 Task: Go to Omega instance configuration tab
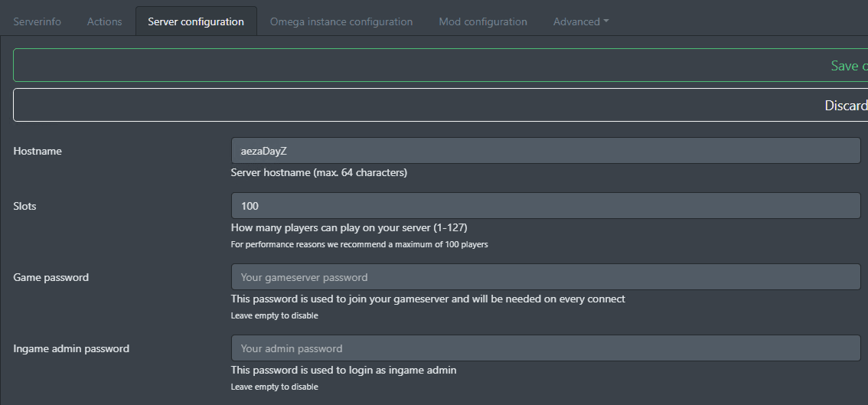pos(341,21)
